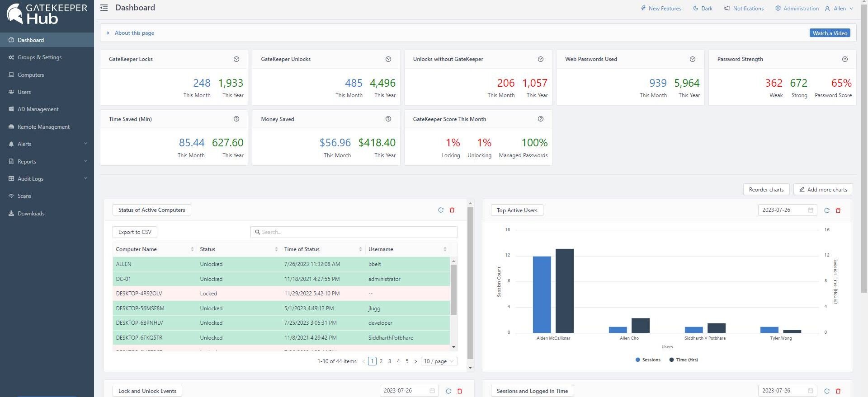Viewport: 868px width, 397px height.
Task: Go to page 3 of computers table
Action: click(x=390, y=361)
